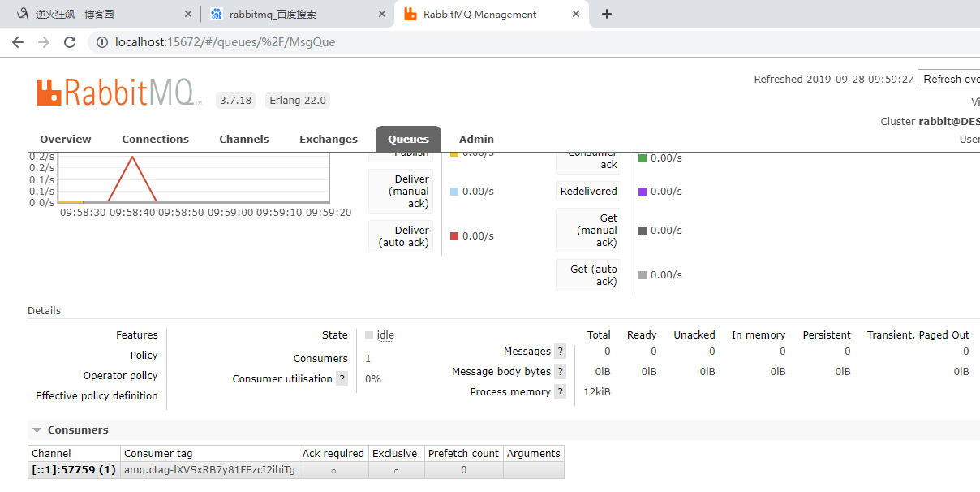The width and height of the screenshot is (980, 492).
Task: Click the Process memory help icon
Action: 560,392
